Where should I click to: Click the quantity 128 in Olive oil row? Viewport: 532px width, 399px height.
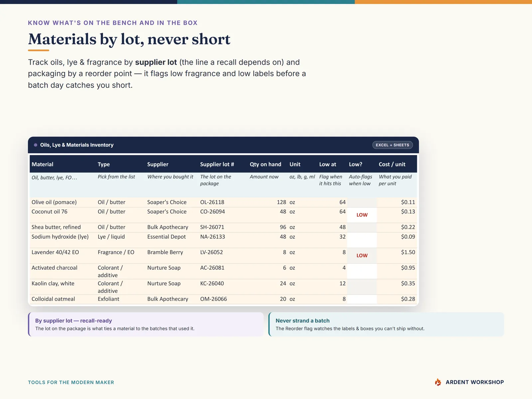pos(281,202)
